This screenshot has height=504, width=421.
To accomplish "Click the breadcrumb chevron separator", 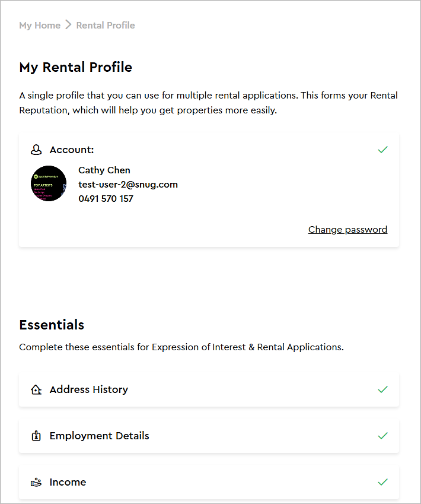I will pyautogui.click(x=68, y=25).
